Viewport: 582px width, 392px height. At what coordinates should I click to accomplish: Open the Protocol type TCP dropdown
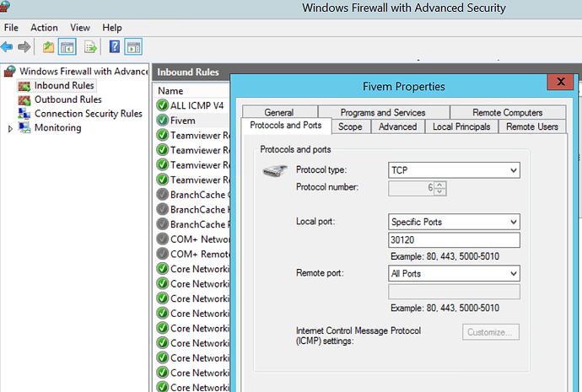click(454, 170)
